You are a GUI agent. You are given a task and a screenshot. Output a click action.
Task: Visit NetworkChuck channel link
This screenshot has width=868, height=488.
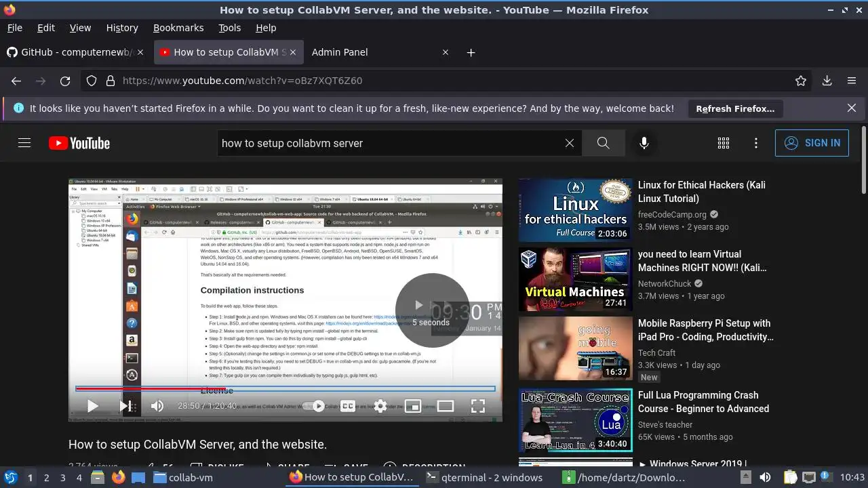tap(665, 283)
